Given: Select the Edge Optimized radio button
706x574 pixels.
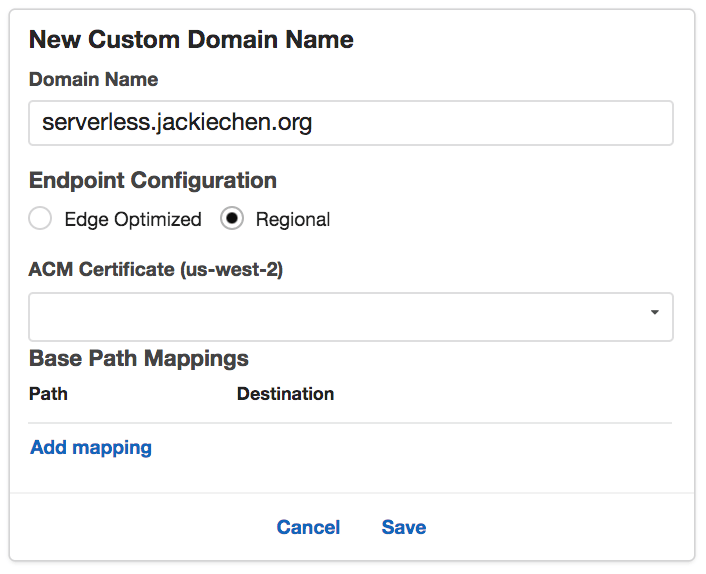Looking at the screenshot, I should (40, 219).
